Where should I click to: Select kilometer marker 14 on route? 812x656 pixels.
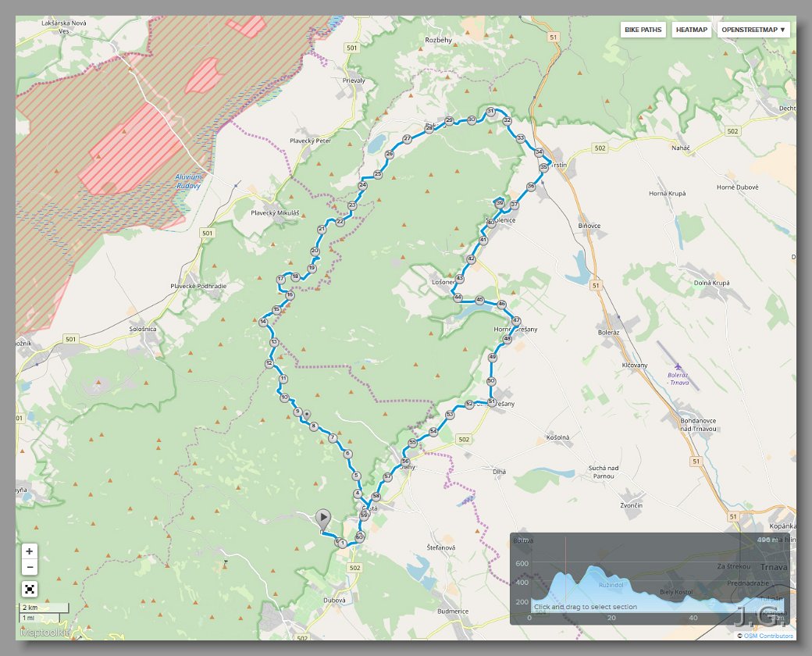tap(263, 323)
